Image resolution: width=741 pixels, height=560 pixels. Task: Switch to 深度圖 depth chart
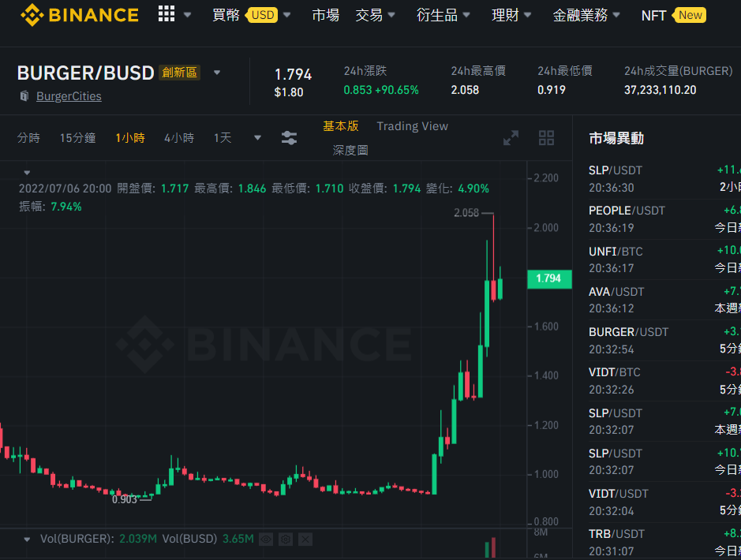point(350,150)
